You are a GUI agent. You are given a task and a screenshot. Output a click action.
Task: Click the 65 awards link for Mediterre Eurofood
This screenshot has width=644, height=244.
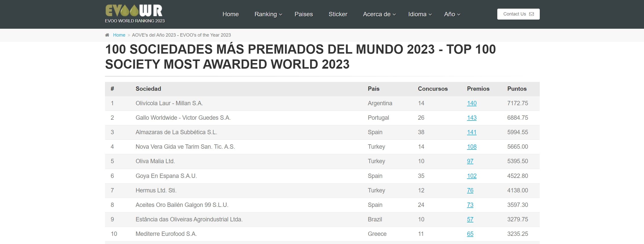point(470,234)
